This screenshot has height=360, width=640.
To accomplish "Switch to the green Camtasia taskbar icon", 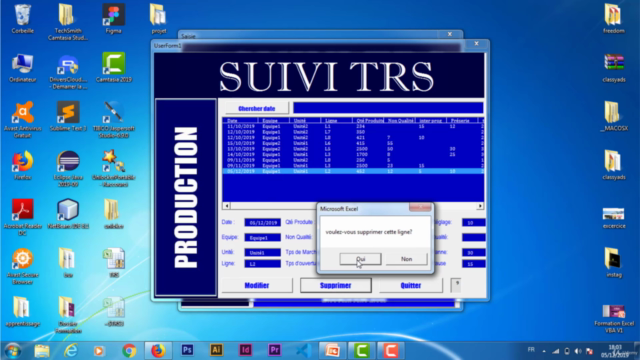I will point(362,351).
